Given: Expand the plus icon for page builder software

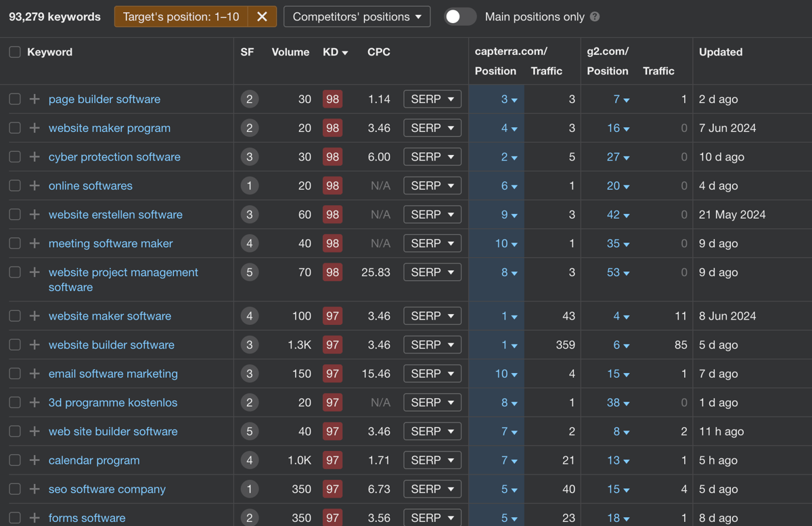Looking at the screenshot, I should pos(35,100).
